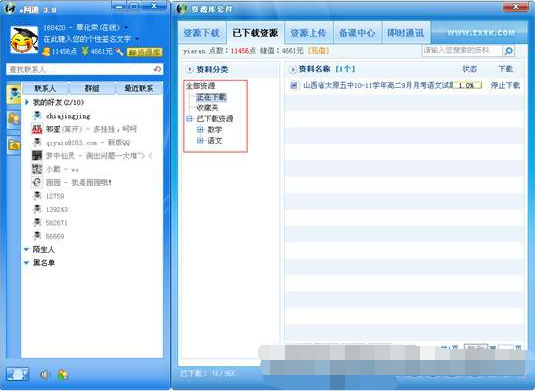Viewport: 535px width, 391px height.
Task: Click the contacts sidebar icon
Action: click(14, 95)
